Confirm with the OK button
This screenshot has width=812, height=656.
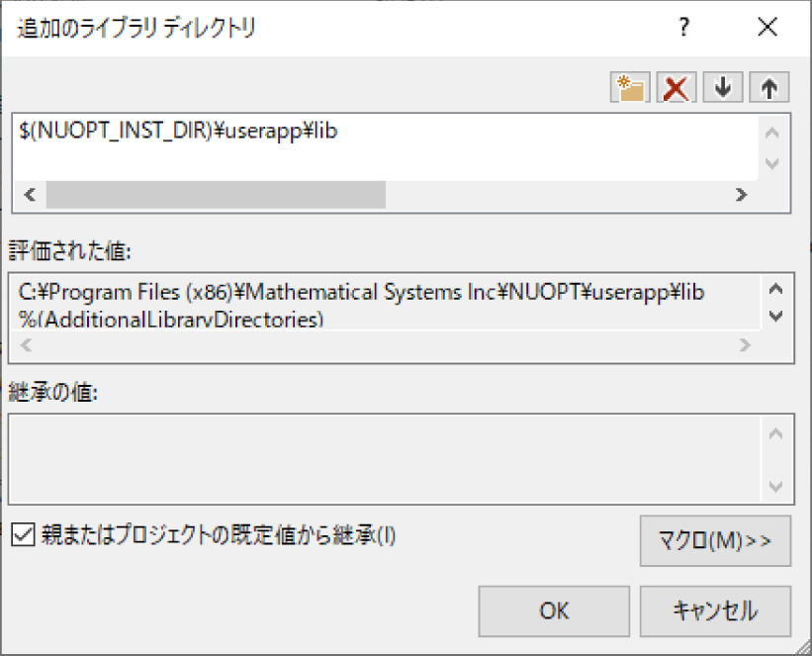554,610
